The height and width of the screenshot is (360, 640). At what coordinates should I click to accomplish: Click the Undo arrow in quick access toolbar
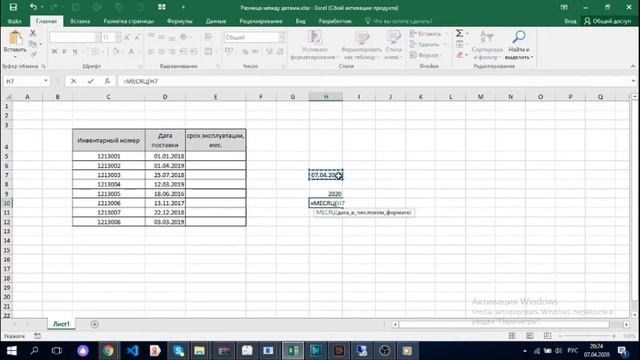click(x=33, y=7)
